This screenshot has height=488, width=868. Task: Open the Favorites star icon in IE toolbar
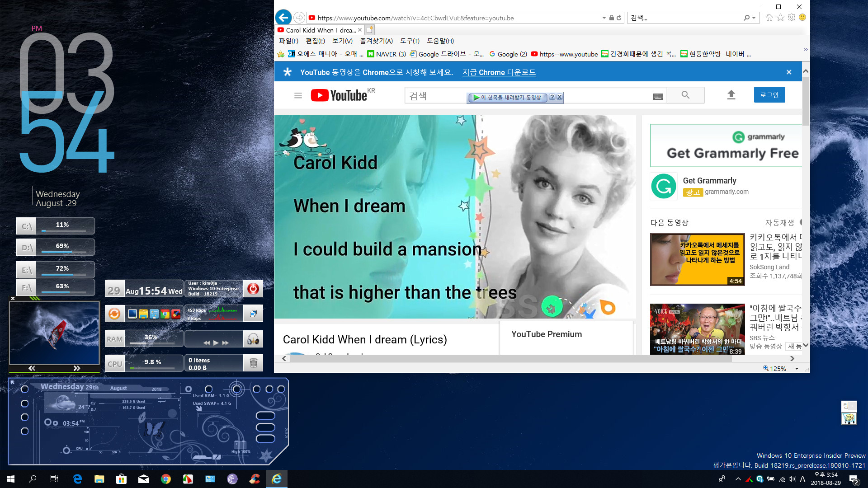coord(781,18)
